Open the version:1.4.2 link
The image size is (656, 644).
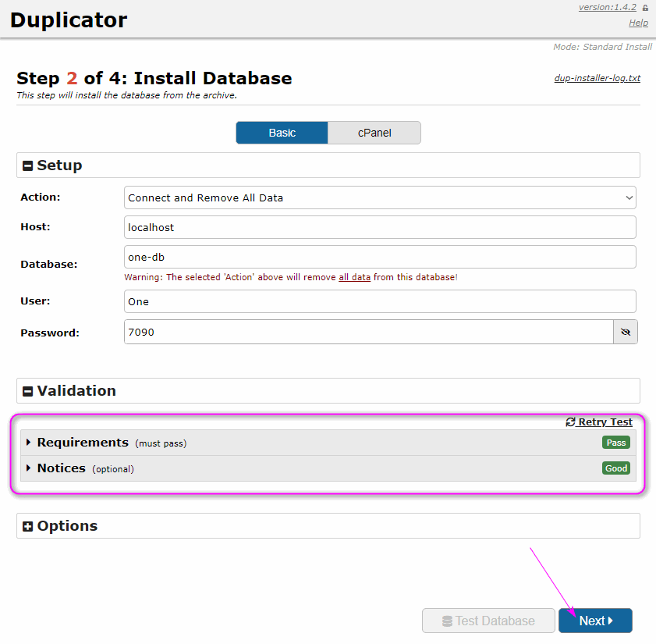(x=607, y=8)
